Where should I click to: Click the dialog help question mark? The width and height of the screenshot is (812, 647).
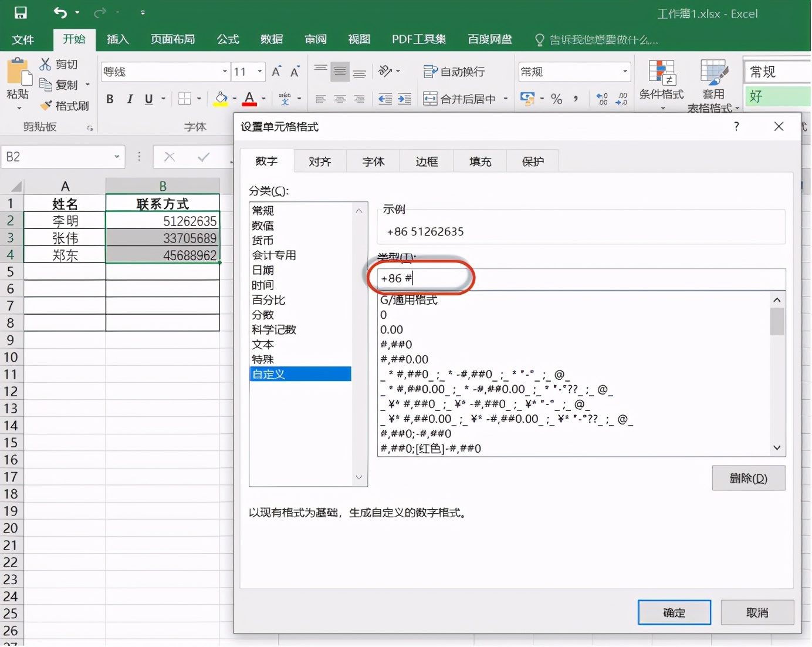pos(736,126)
